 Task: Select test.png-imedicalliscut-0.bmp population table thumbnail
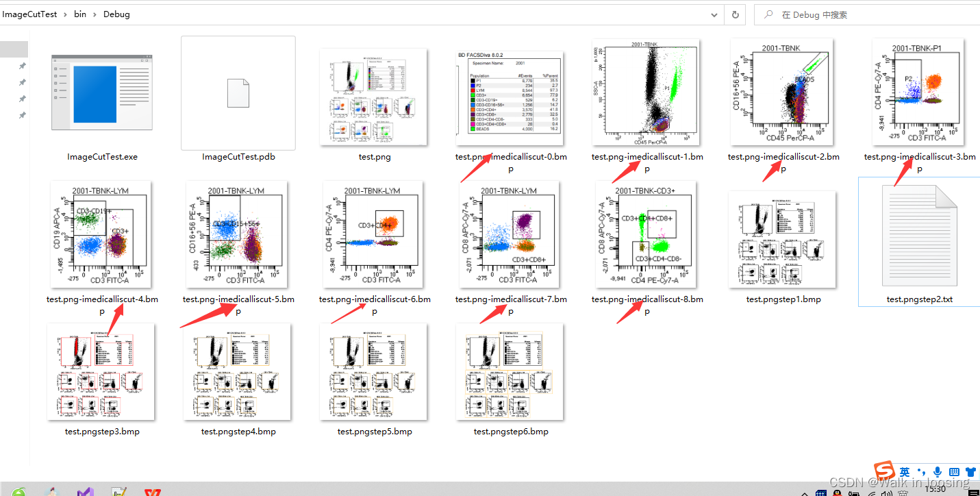[510, 98]
